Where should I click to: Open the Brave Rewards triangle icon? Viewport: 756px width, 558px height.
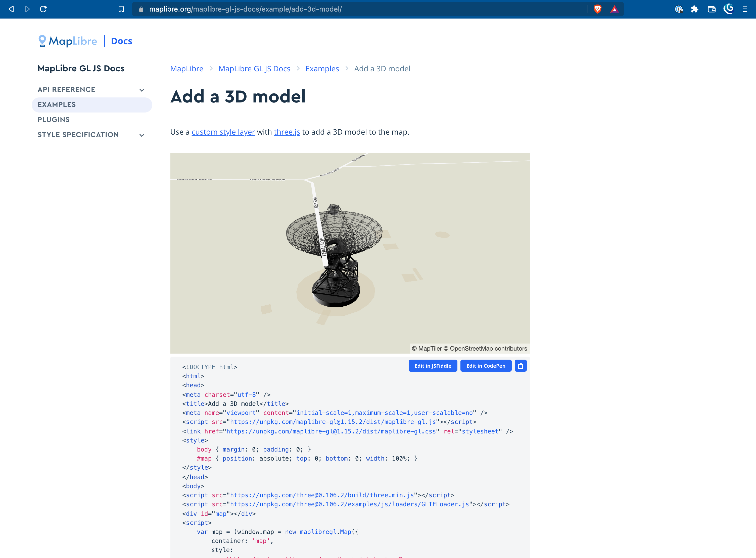615,9
